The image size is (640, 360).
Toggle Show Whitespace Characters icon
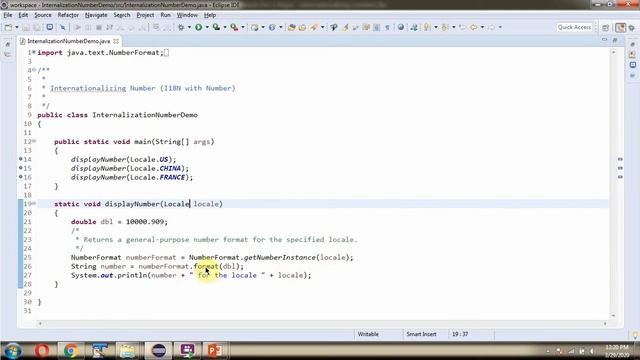(x=387, y=27)
